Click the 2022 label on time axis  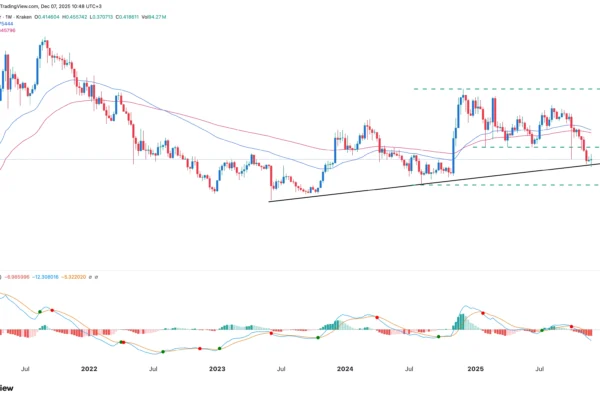(x=89, y=368)
